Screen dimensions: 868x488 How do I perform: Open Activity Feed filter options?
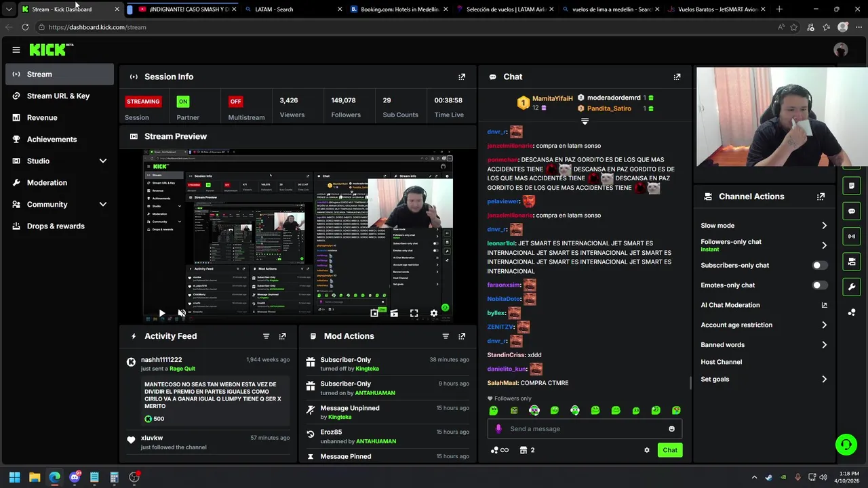point(266,336)
